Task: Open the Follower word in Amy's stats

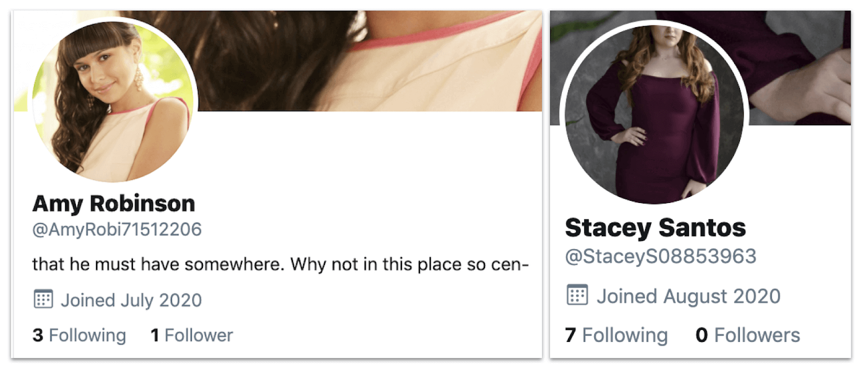Action: 199,335
